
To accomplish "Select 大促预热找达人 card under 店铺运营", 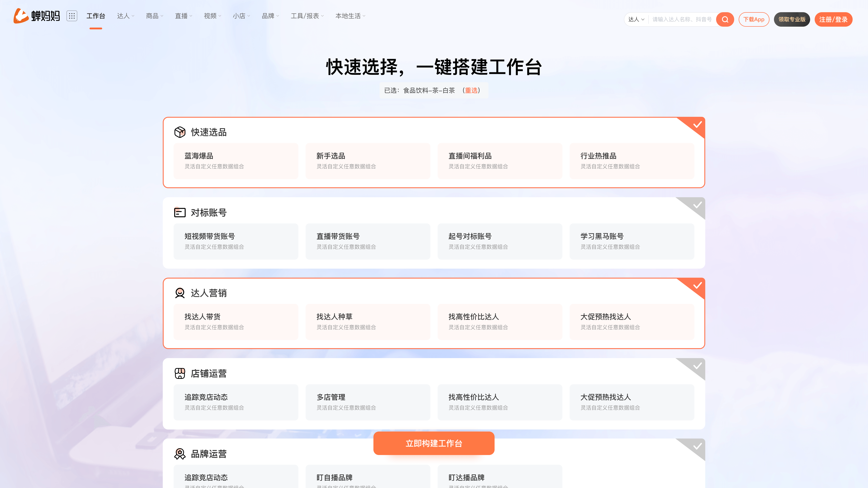I will [632, 402].
